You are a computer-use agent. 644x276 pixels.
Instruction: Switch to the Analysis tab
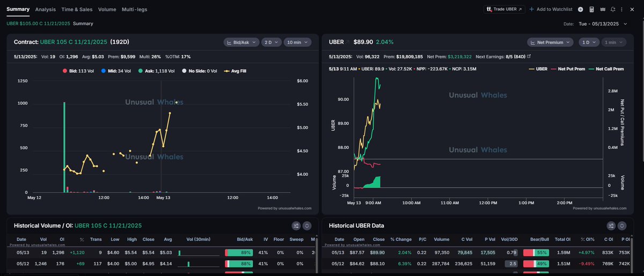45,9
